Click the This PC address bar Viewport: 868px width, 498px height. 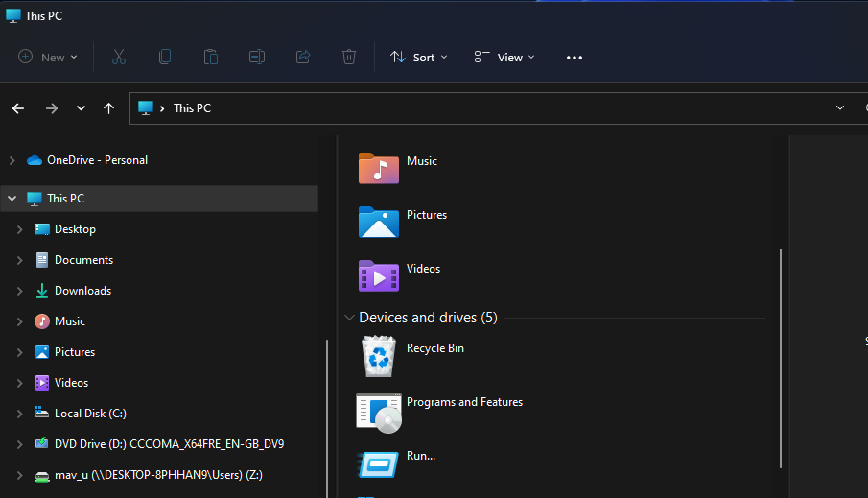coord(480,108)
